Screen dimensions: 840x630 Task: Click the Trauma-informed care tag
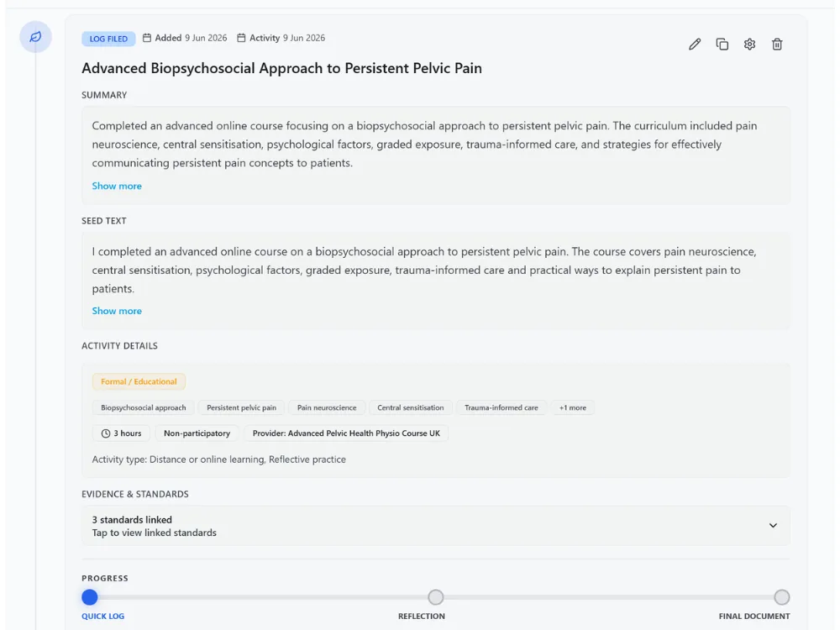point(501,407)
